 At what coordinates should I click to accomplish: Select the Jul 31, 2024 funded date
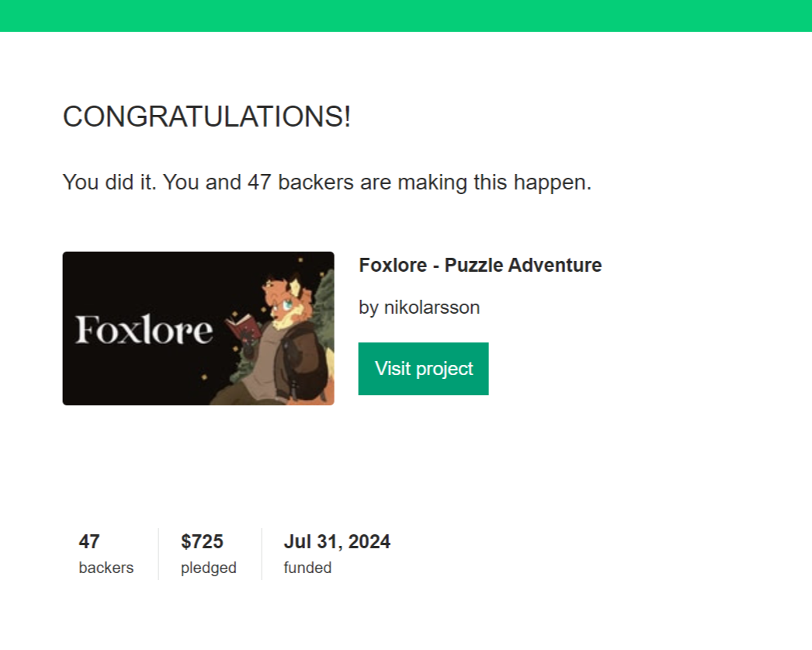(x=337, y=542)
